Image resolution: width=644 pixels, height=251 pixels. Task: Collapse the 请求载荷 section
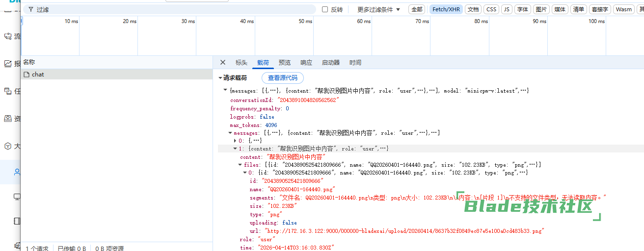[220, 78]
